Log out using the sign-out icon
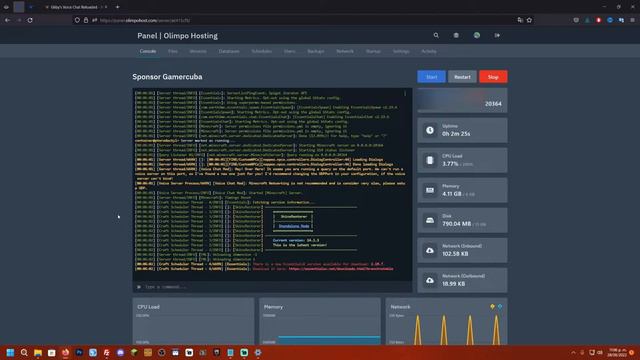The image size is (640, 360). (497, 36)
